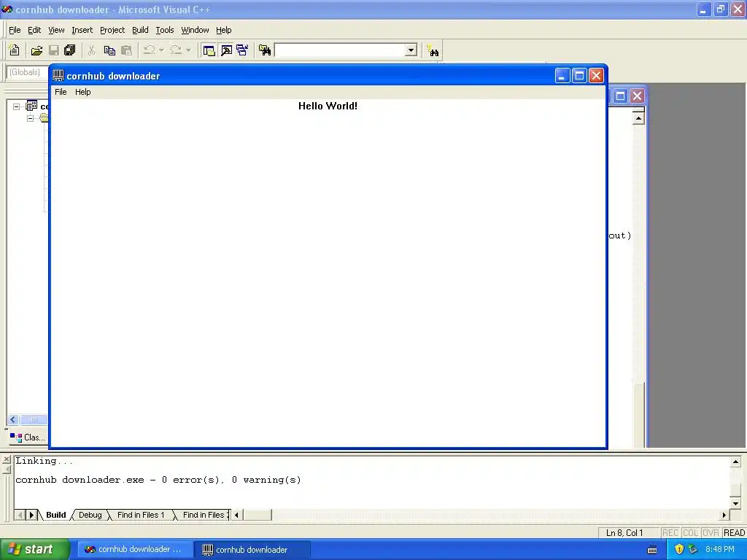Click workspace pane left scroll arrow
Image resolution: width=747 pixels, height=560 pixels.
tap(13, 419)
